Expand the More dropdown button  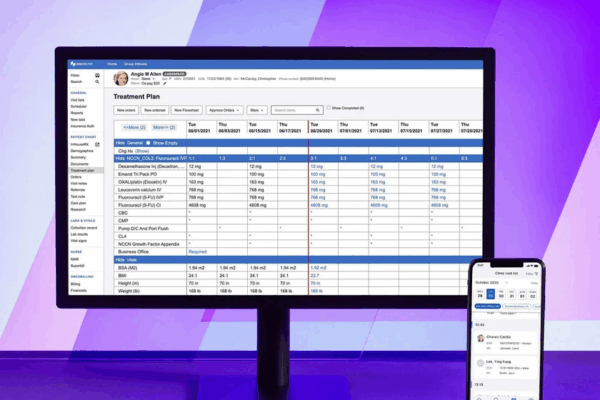256,109
